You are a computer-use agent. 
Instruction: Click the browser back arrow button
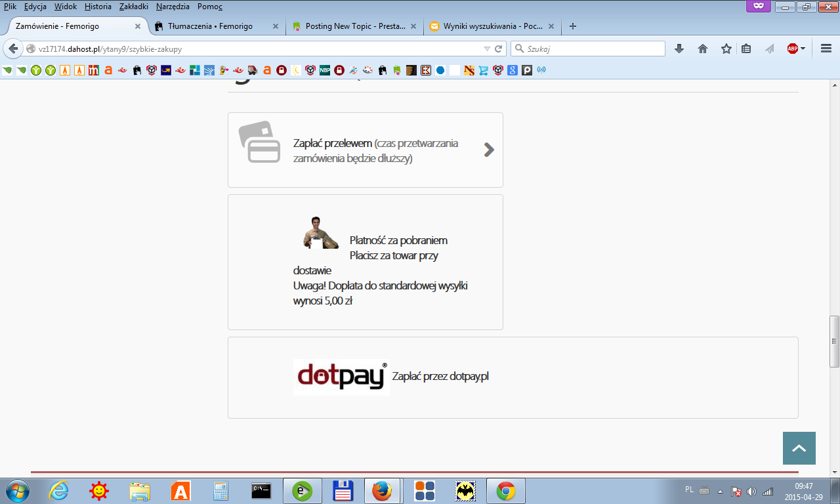tap(13, 49)
